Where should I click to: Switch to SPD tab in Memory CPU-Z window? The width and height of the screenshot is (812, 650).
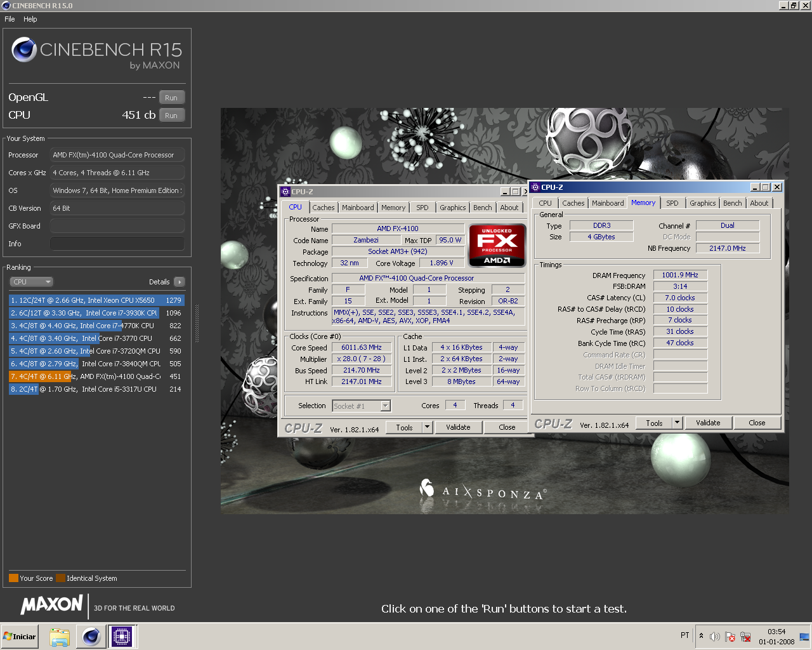point(672,203)
